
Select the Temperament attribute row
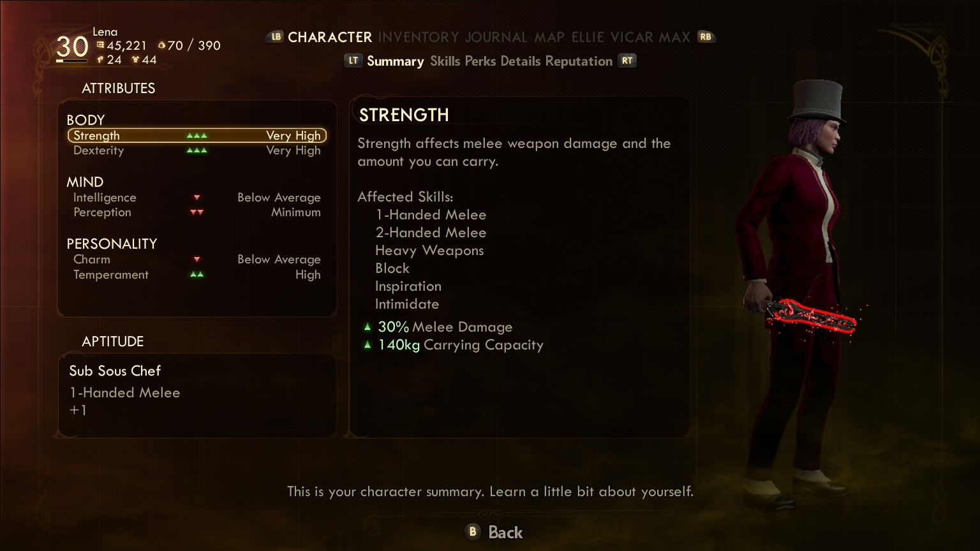click(197, 275)
